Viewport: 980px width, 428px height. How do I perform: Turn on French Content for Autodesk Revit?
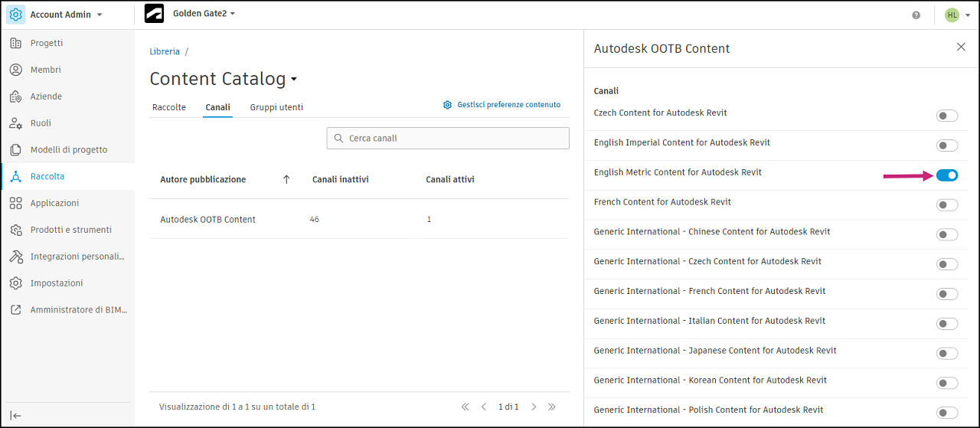pyautogui.click(x=947, y=205)
